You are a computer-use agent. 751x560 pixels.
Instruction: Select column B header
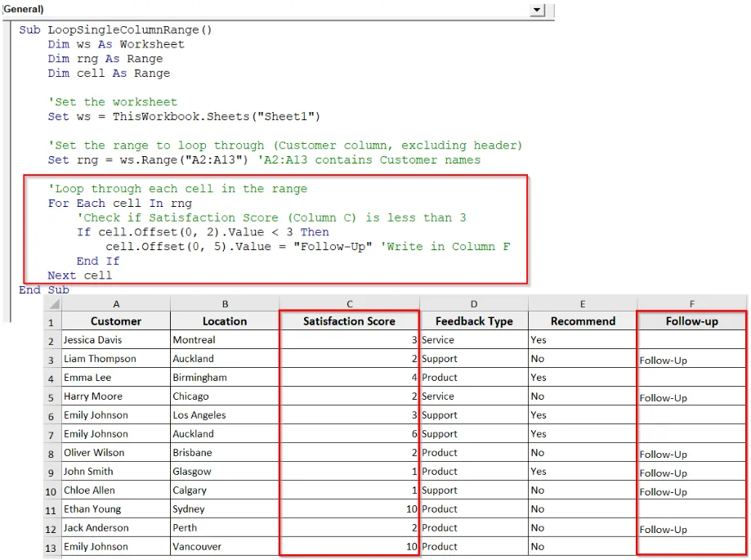225,304
